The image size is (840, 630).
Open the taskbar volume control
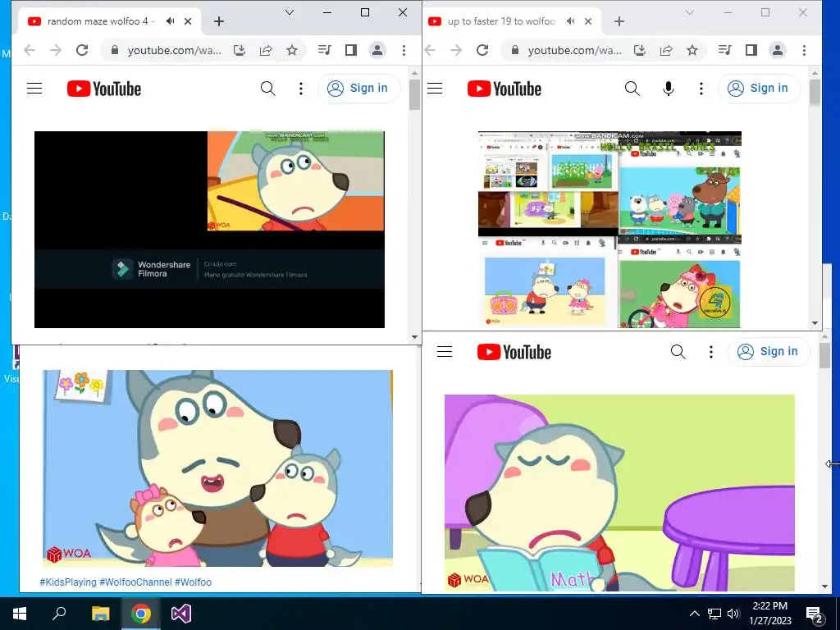(733, 614)
